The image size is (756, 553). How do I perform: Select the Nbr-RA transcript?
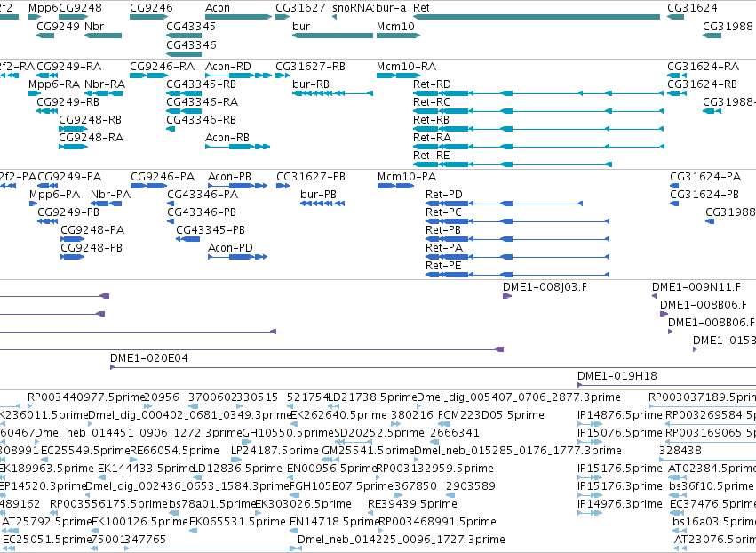pos(103,93)
